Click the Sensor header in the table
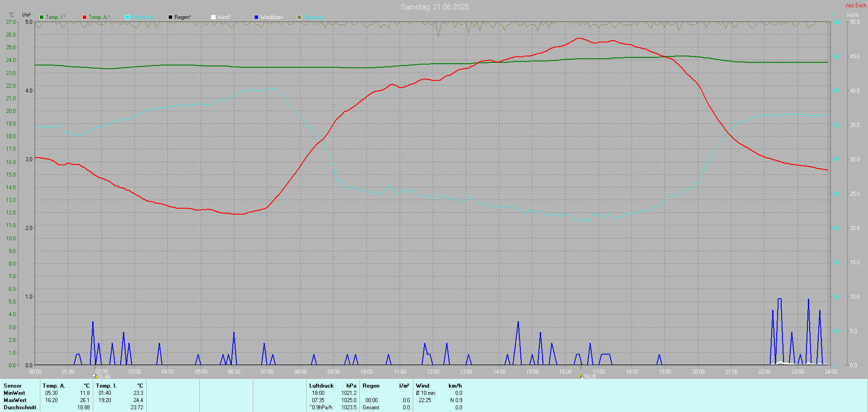The width and height of the screenshot is (868, 412). click(13, 386)
